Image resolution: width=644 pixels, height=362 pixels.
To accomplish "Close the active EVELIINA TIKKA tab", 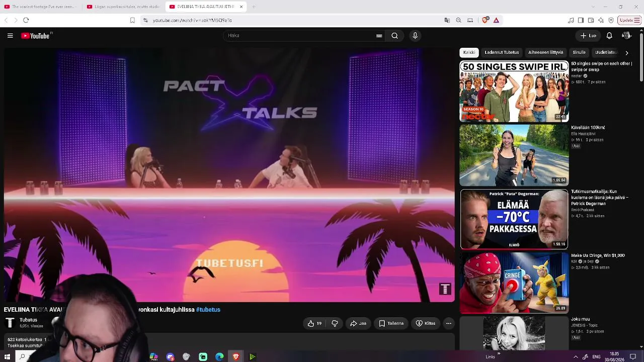I will tap(241, 7).
